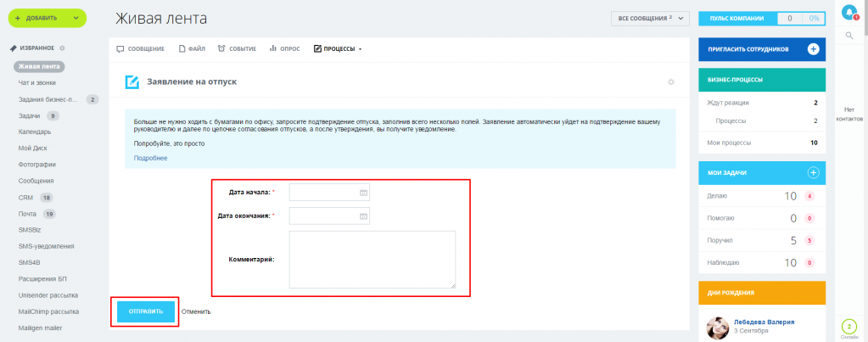The height and width of the screenshot is (342, 868).
Task: Go to Задачи in the sidebar
Action: pos(29,115)
